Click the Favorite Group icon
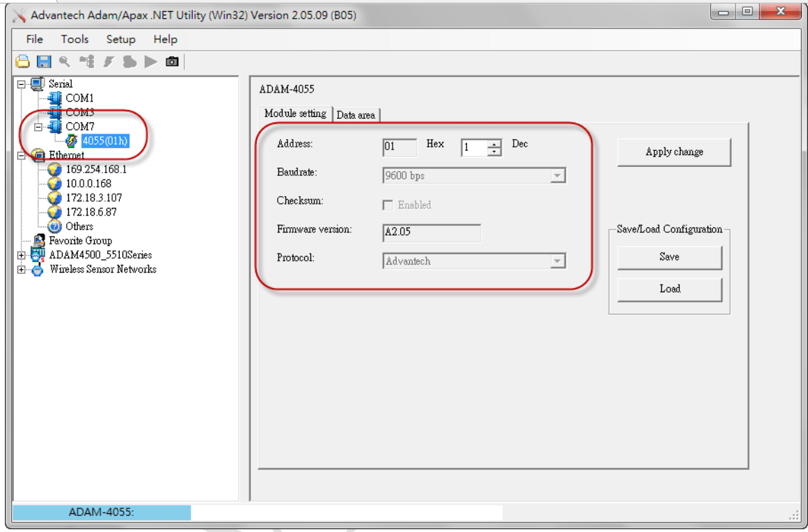The height and width of the screenshot is (532, 808). click(39, 241)
